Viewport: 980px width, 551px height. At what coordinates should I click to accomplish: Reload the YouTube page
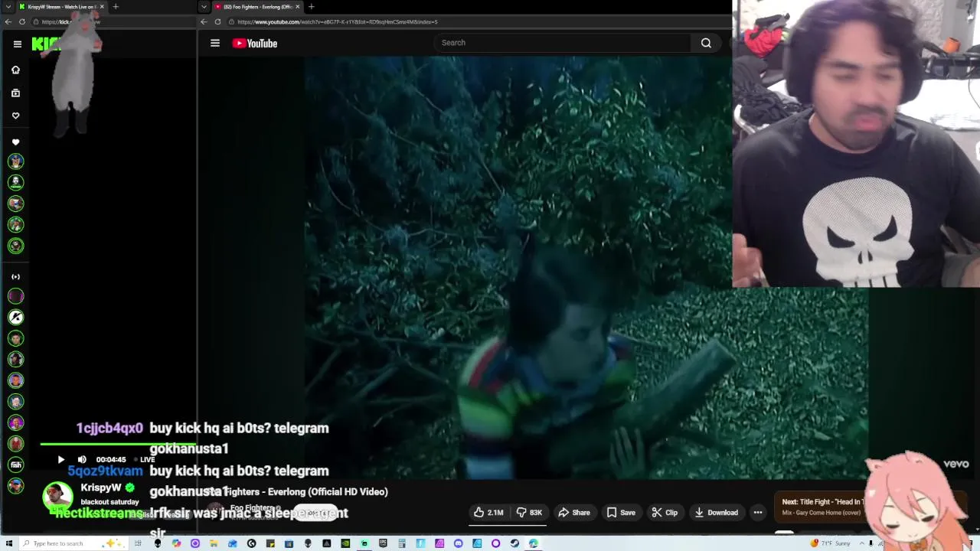point(218,22)
